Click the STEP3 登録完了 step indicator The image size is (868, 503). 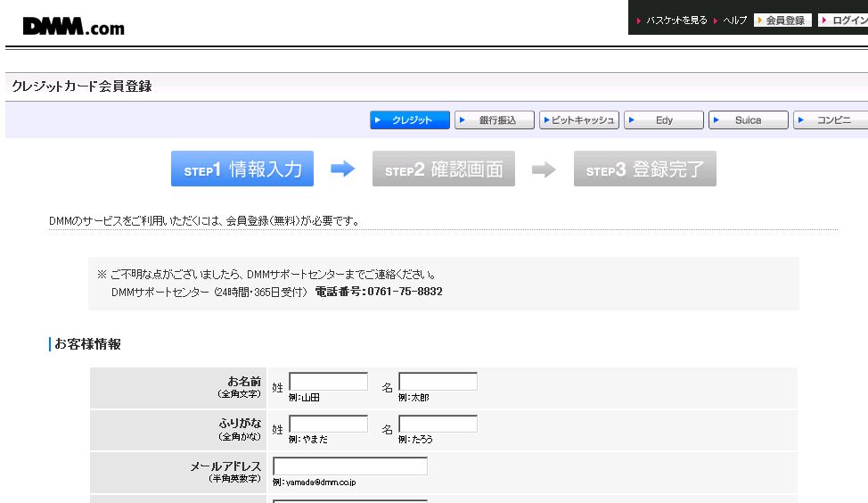(x=645, y=169)
